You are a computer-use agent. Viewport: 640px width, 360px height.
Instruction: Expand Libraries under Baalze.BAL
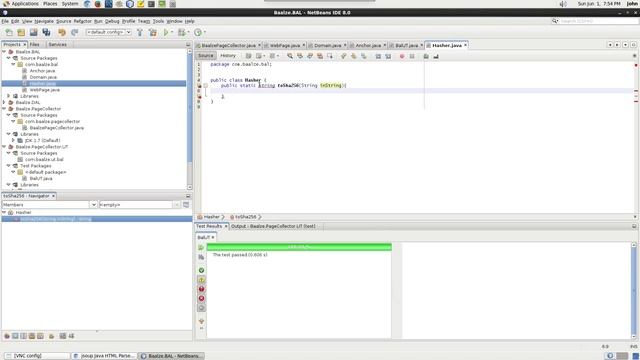tap(9, 96)
